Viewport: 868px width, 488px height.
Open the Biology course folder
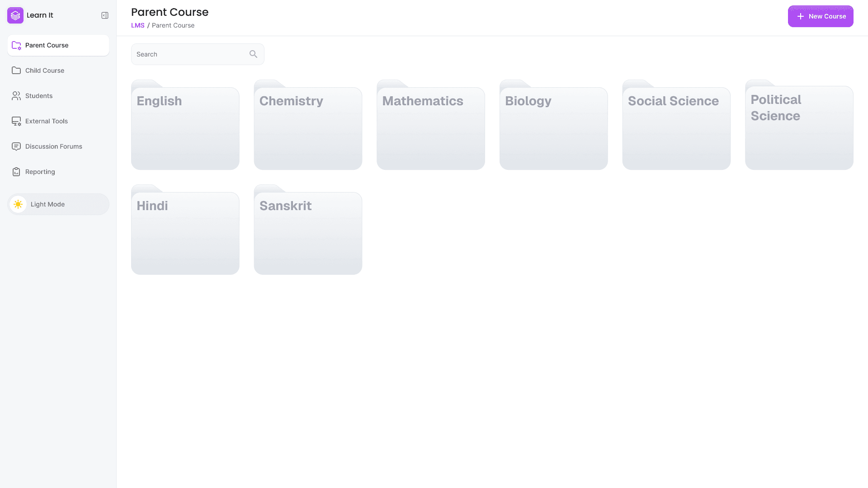553,129
